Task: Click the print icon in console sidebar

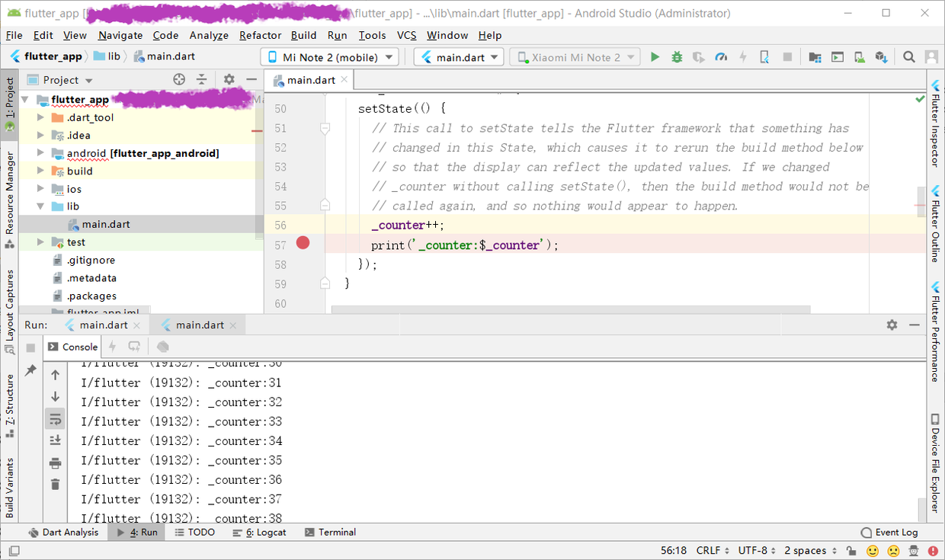Action: (55, 462)
